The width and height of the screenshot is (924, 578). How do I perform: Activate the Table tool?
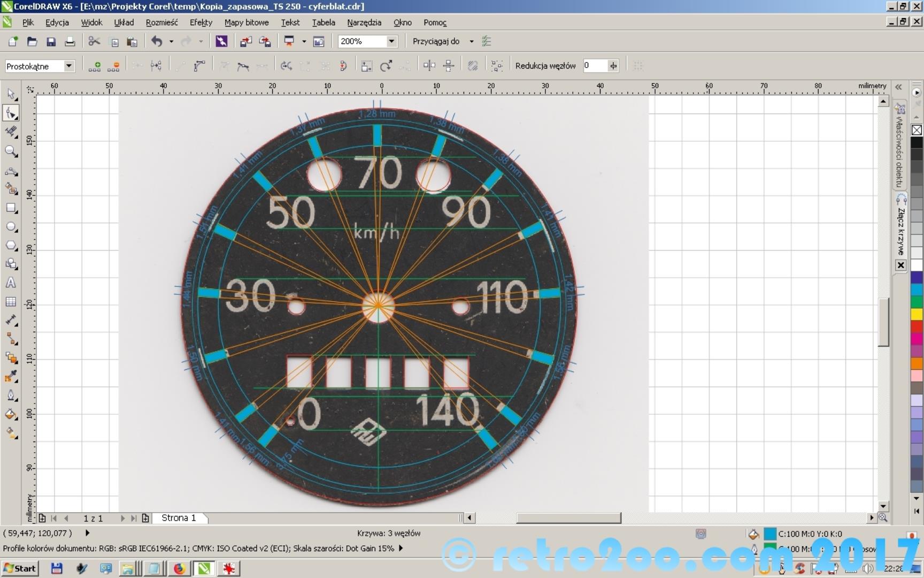[11, 302]
